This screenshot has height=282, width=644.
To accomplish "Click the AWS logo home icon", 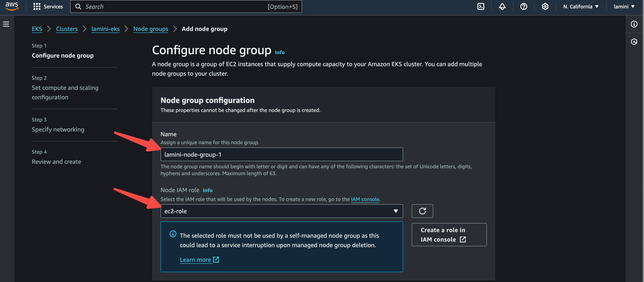I will click(x=12, y=6).
